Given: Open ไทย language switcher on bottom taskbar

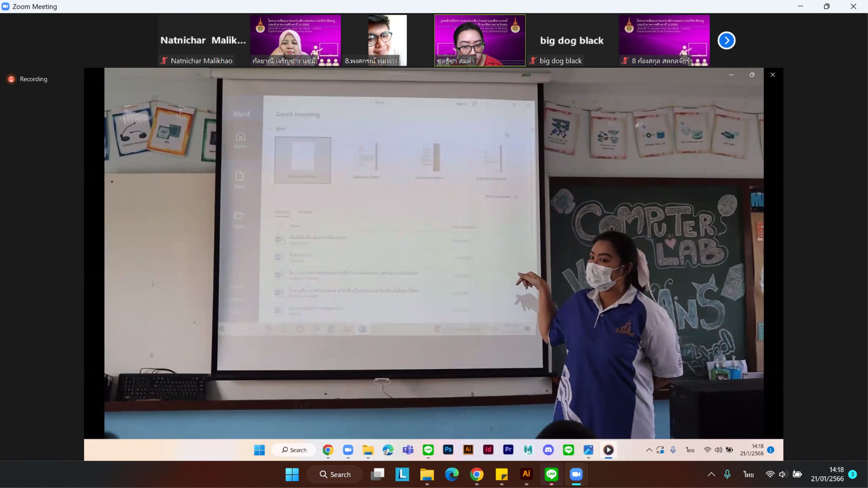Looking at the screenshot, I should (x=748, y=474).
